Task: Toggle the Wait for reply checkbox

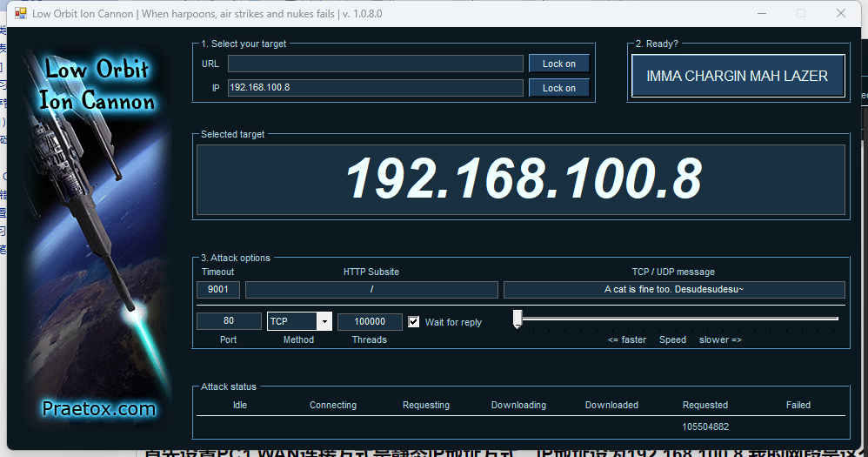Action: pyautogui.click(x=413, y=322)
